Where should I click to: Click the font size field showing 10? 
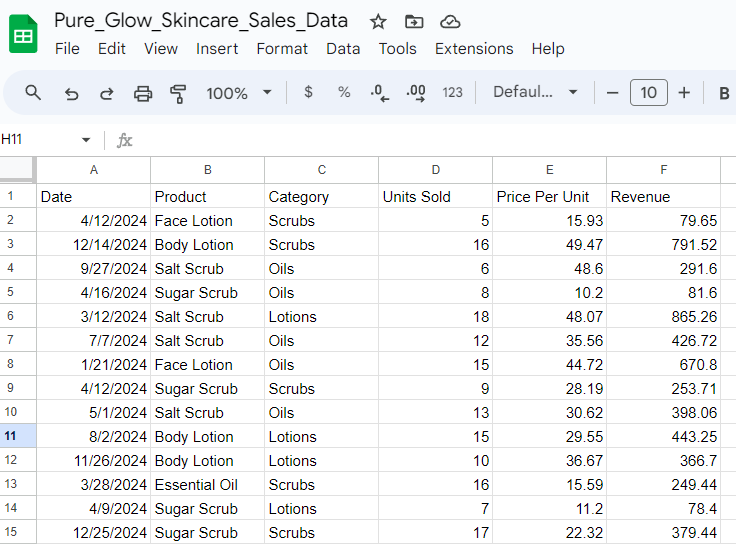coord(648,92)
